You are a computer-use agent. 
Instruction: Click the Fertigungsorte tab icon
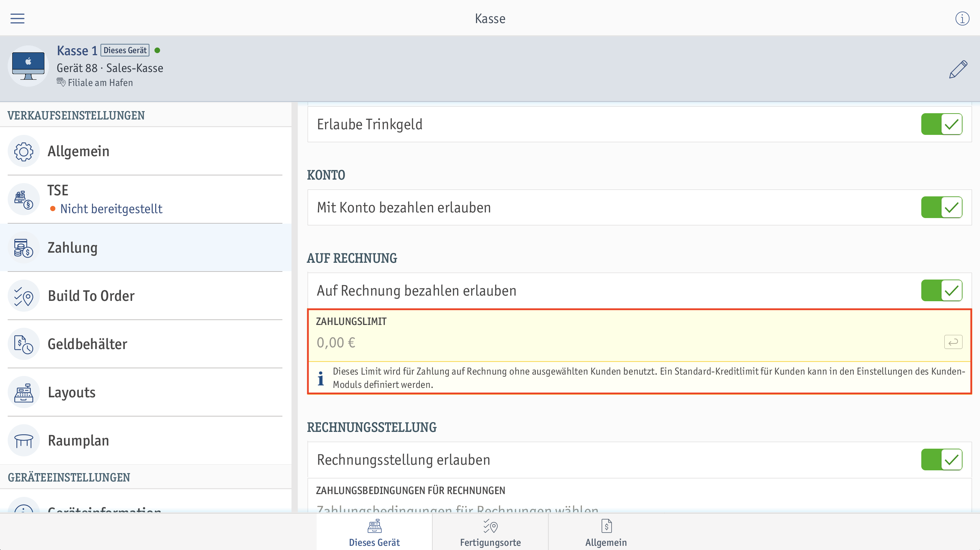click(490, 526)
